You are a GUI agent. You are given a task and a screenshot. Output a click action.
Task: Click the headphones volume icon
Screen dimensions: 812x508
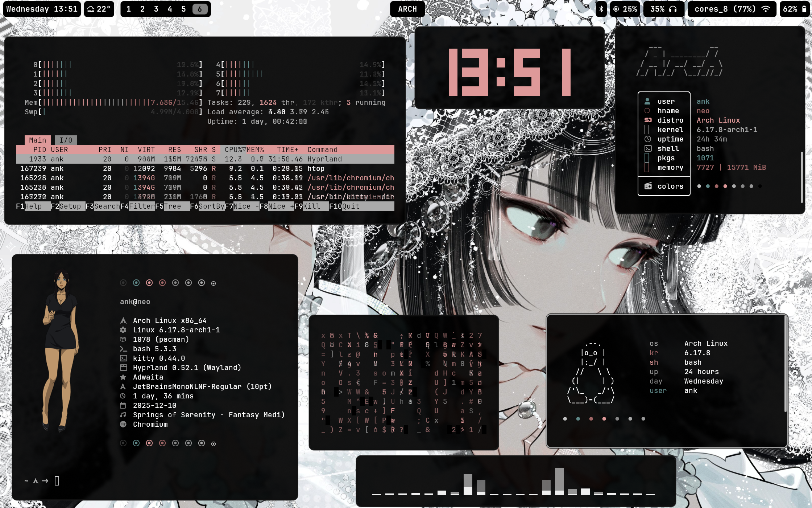(673, 9)
